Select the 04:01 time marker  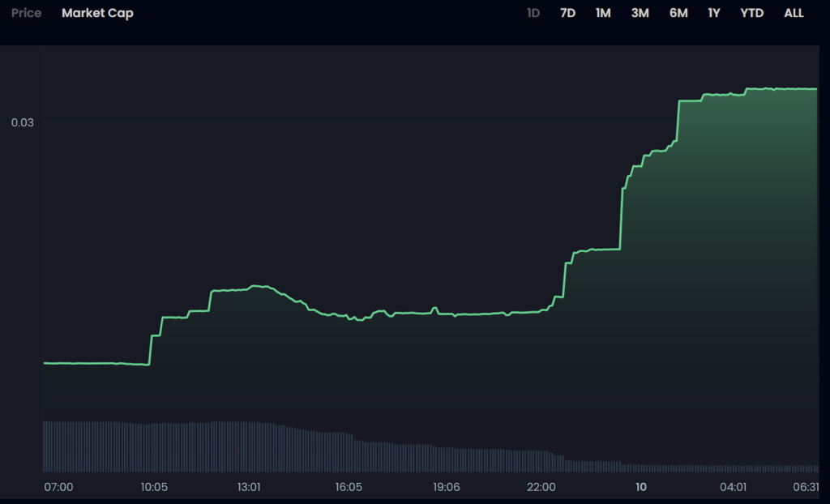[733, 487]
